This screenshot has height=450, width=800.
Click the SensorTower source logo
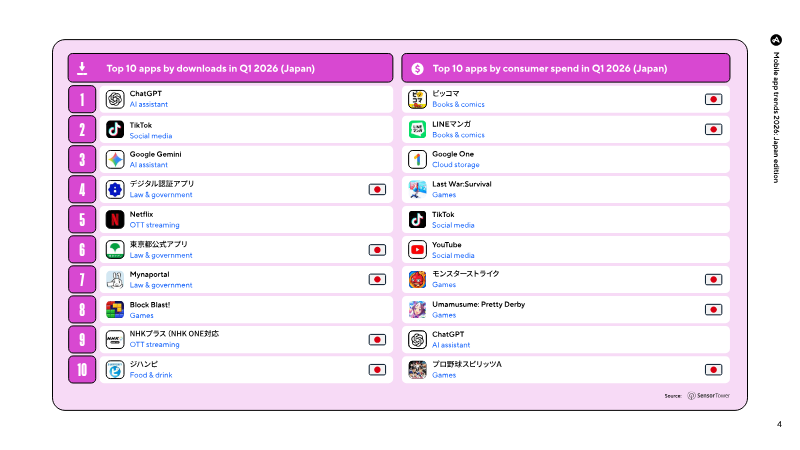[x=708, y=395]
